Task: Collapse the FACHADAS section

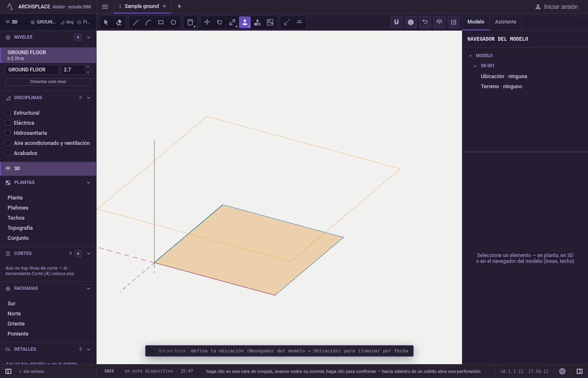Action: (x=89, y=289)
